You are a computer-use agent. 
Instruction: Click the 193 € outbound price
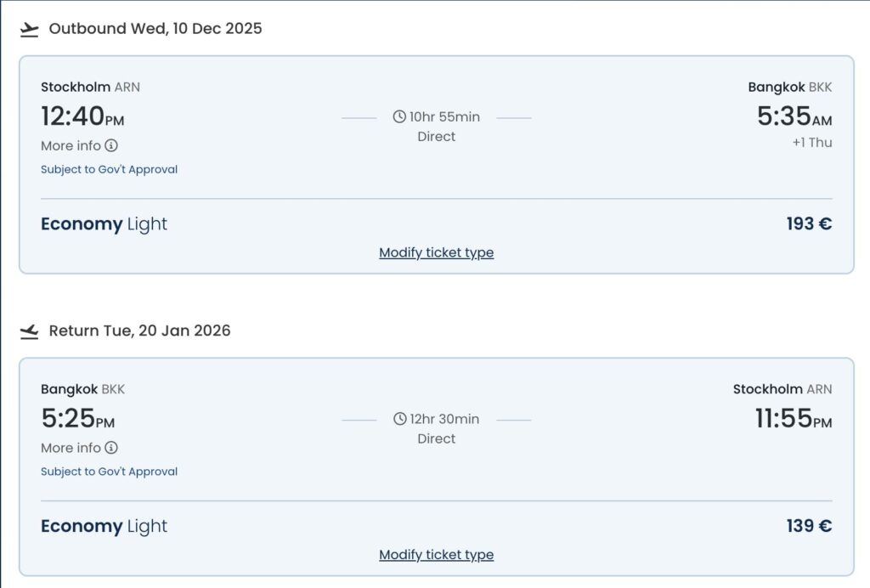[808, 224]
